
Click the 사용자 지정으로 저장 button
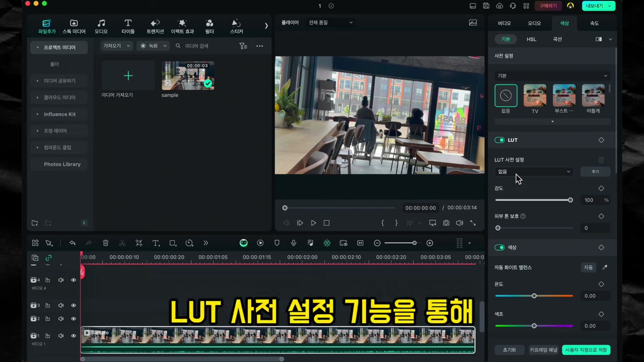pyautogui.click(x=586, y=350)
